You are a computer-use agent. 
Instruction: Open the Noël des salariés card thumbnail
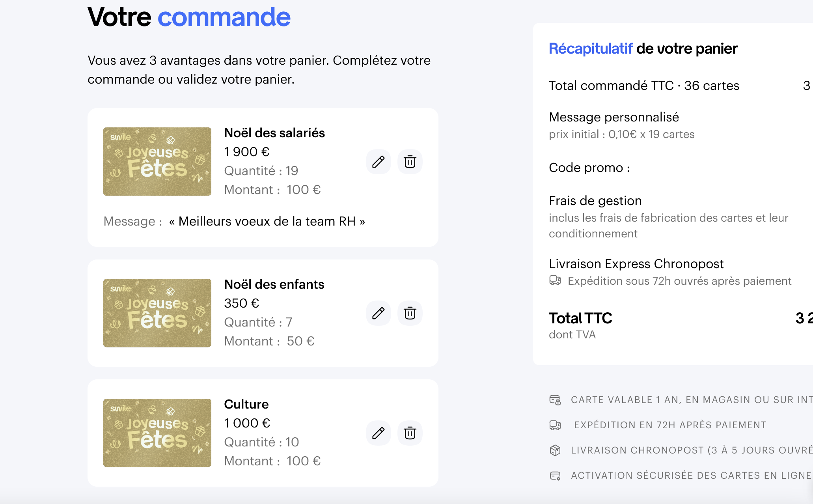coord(157,162)
